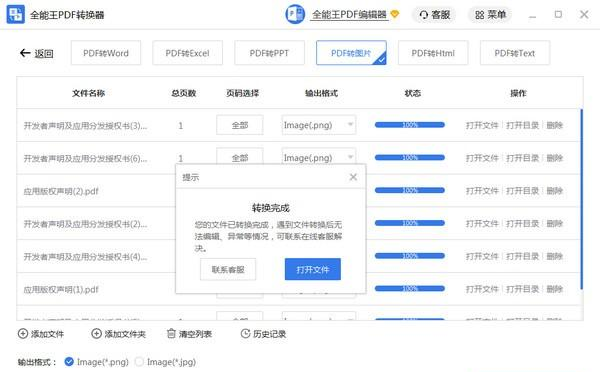Open 历史记录 clock icon
Screen dimensions: 600x372
[245, 334]
